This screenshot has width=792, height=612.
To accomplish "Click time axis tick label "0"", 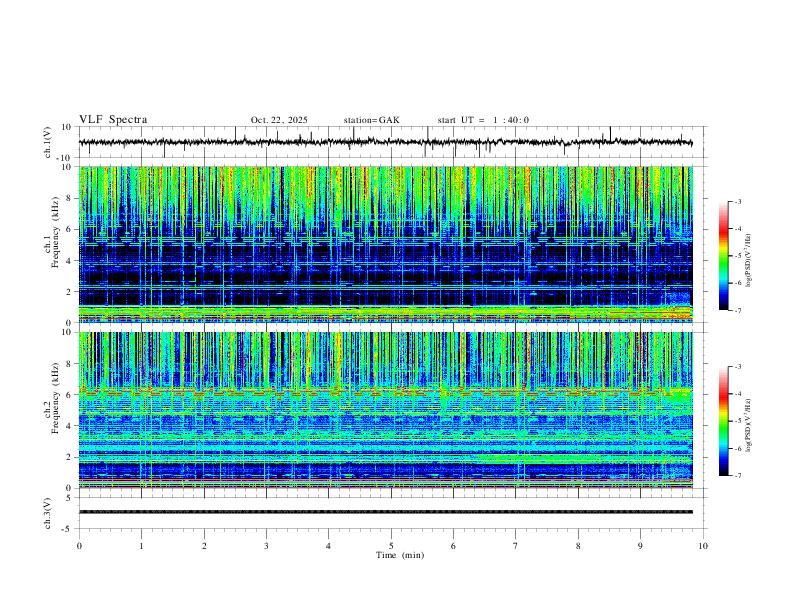I will coord(79,546).
